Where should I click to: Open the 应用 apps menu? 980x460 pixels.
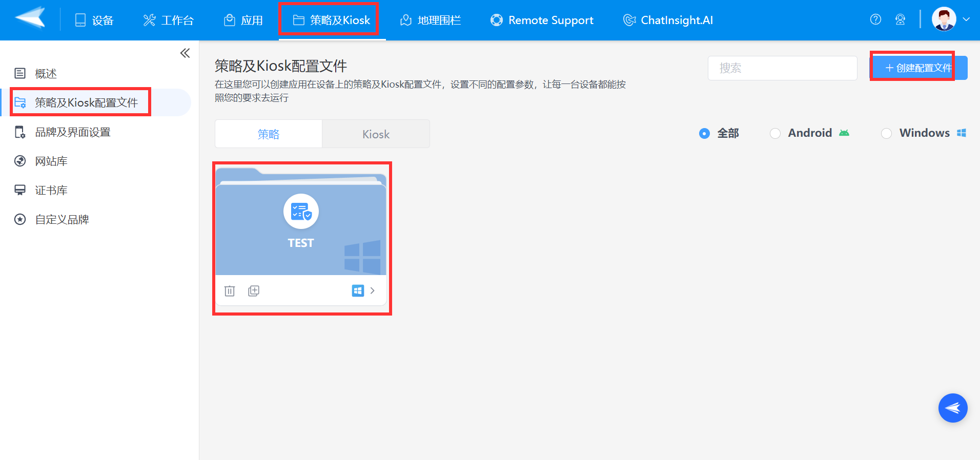click(243, 20)
